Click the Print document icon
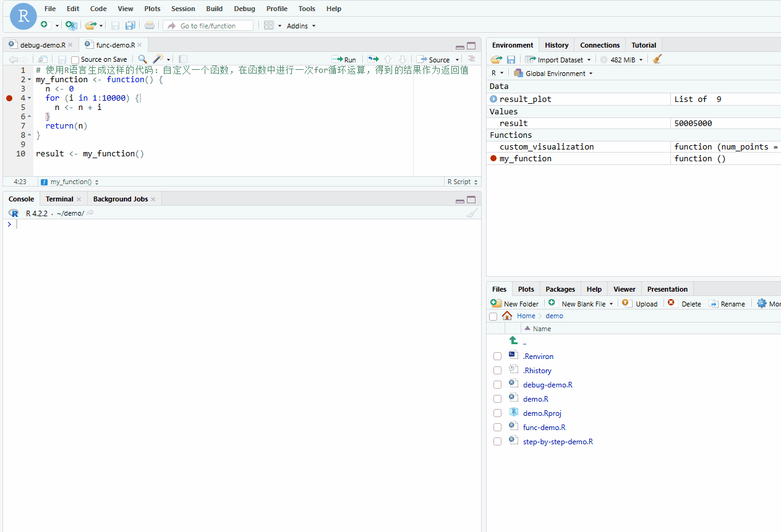781x532 pixels. (x=150, y=25)
